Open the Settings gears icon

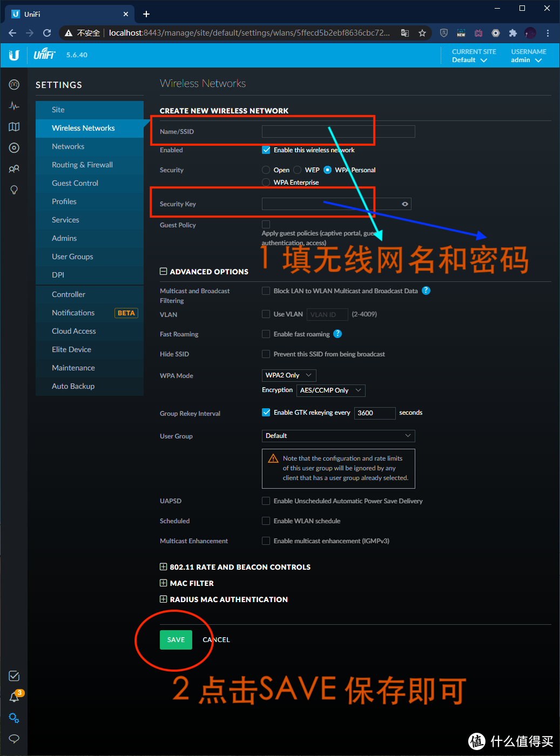click(x=14, y=718)
